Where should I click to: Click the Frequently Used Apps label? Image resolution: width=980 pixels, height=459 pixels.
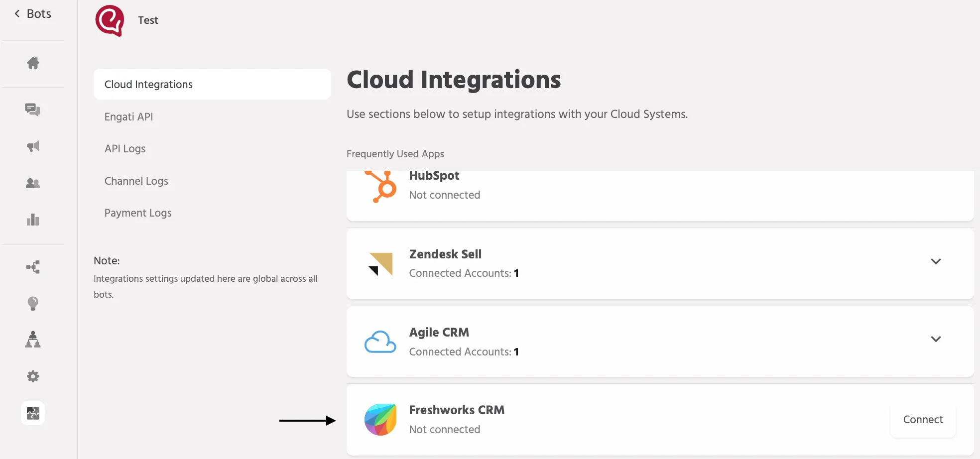(x=395, y=154)
